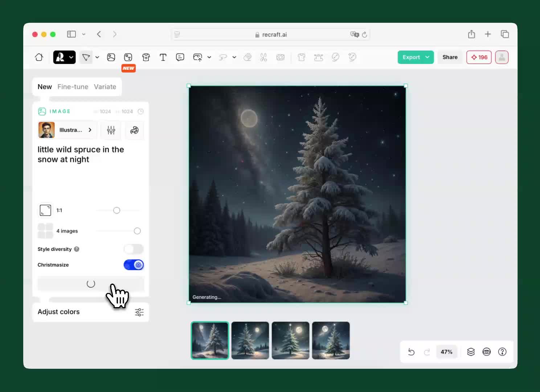
Task: Adjust the 1:1 aspect ratio slider
Action: [116, 211]
